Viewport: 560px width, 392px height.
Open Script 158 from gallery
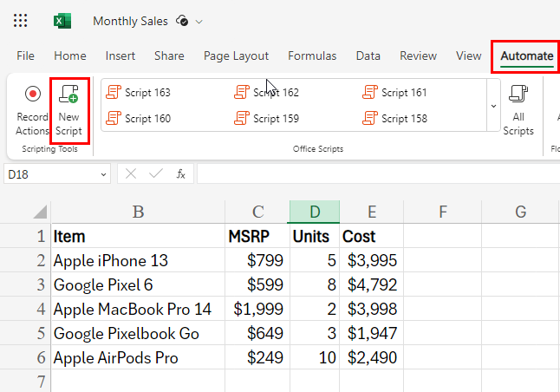(x=394, y=118)
